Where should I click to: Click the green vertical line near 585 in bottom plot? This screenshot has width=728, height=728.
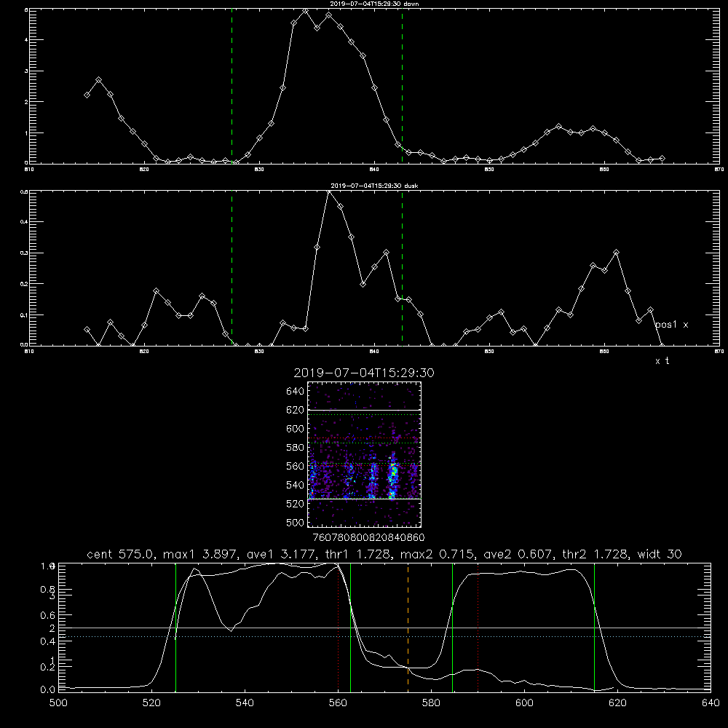click(452, 627)
